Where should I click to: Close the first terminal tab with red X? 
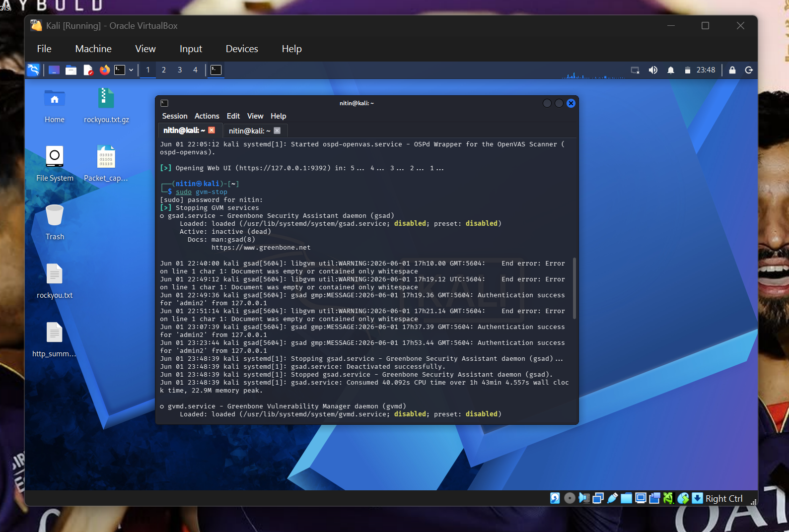click(212, 130)
